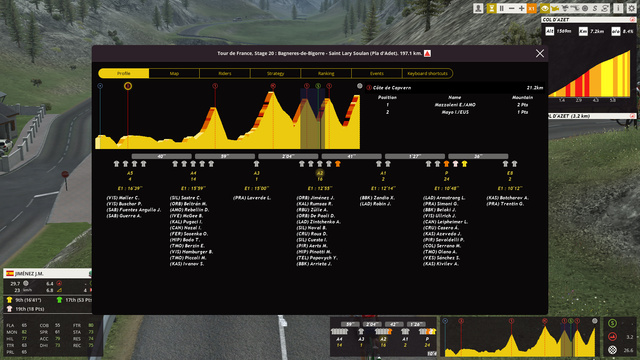This screenshot has height=360, width=640.
Task: Click rider Botcharov A. in group E8 list
Action: [507, 198]
